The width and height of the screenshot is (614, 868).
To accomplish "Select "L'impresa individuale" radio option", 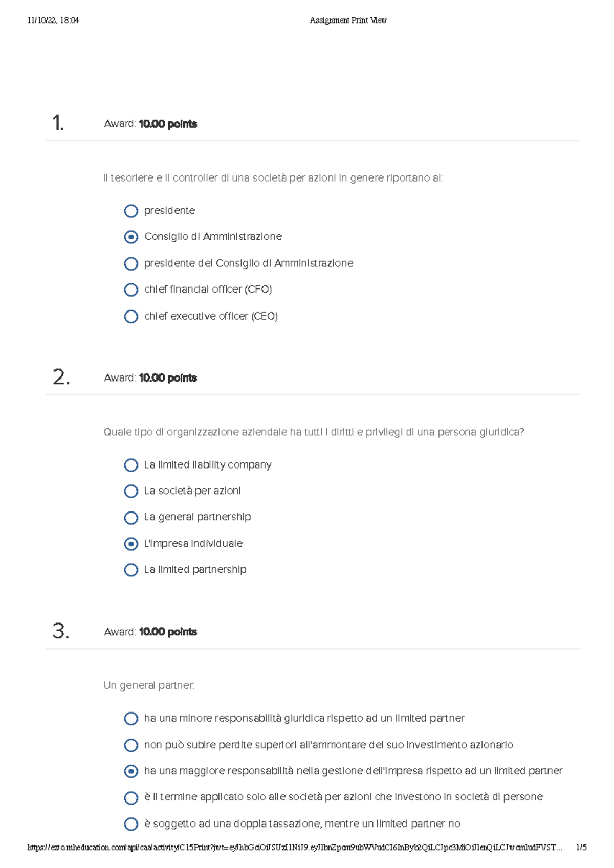I will pos(131,544).
